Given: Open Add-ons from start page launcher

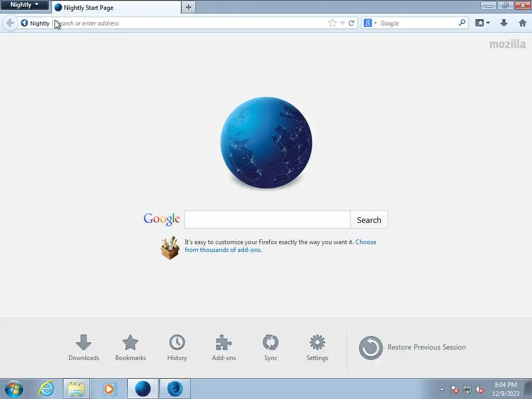Looking at the screenshot, I should 224,348.
